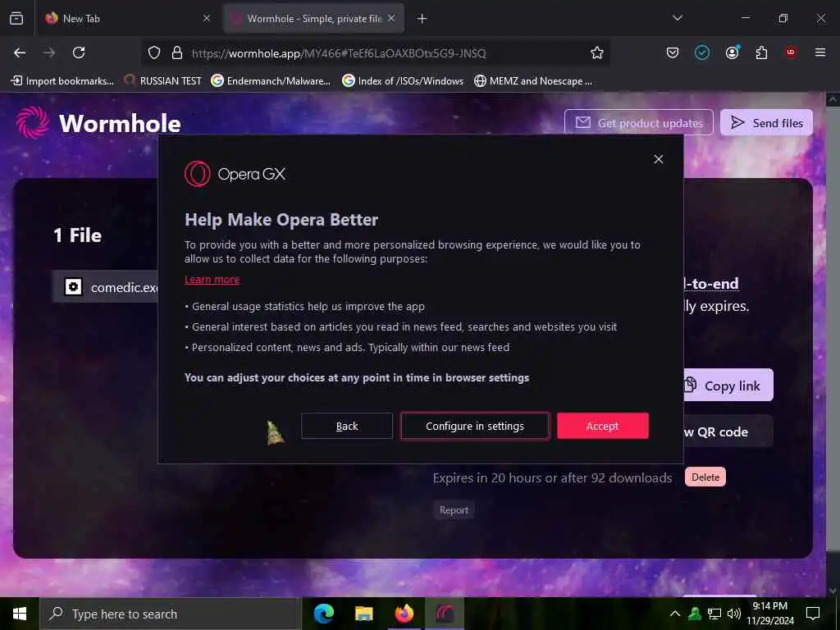
Task: Expand the list all tabs chevron
Action: click(x=677, y=18)
